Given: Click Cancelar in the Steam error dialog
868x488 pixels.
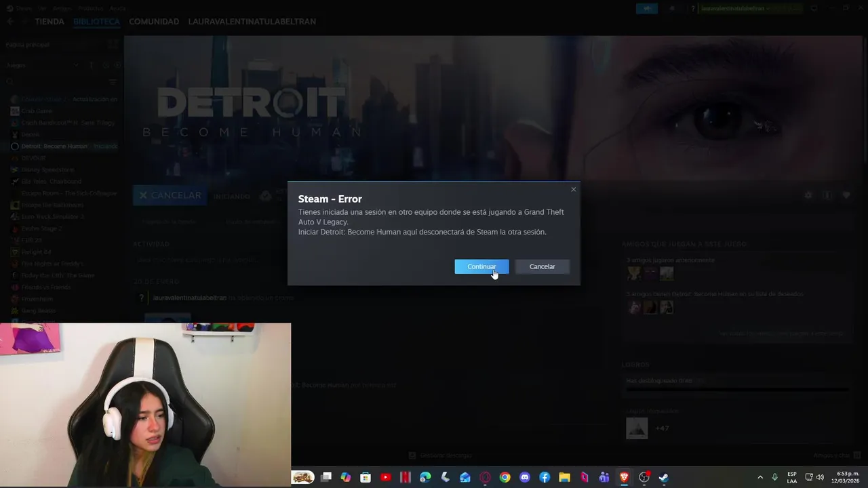Looking at the screenshot, I should [542, 266].
